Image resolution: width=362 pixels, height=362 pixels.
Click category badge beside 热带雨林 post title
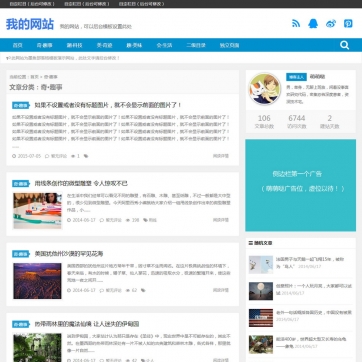click(21, 324)
